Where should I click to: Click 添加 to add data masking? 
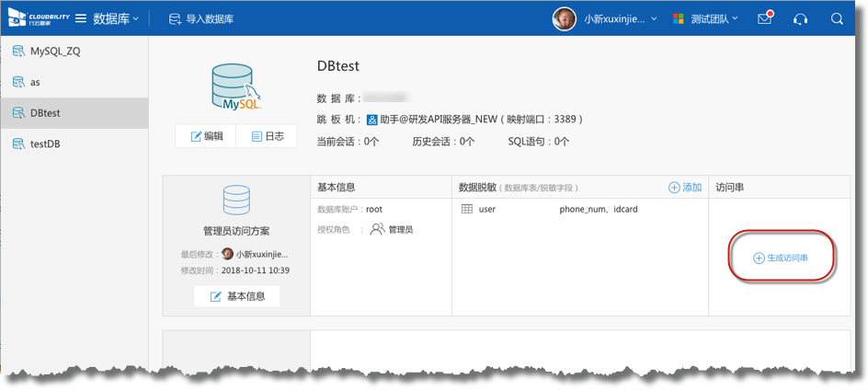click(685, 188)
